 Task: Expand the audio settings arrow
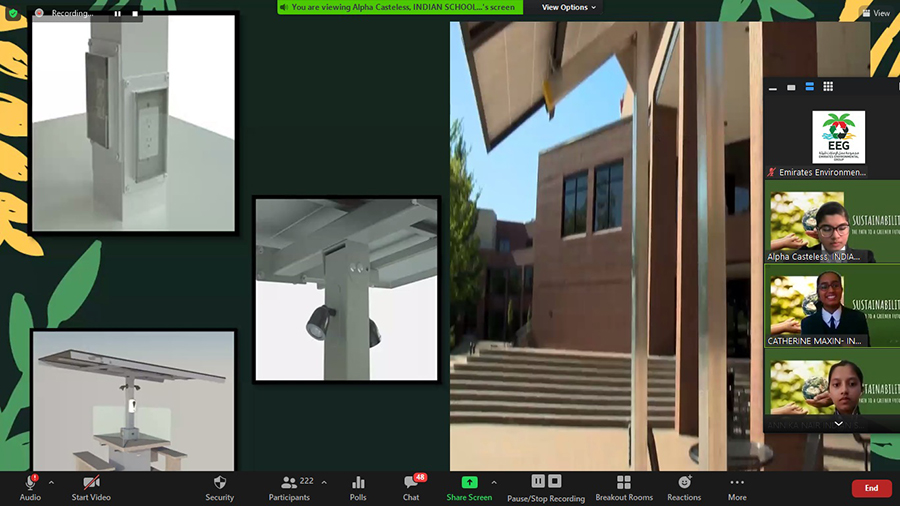pos(51,482)
